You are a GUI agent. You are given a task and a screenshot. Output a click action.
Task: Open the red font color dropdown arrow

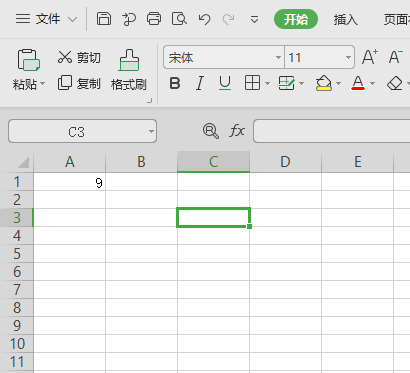373,83
